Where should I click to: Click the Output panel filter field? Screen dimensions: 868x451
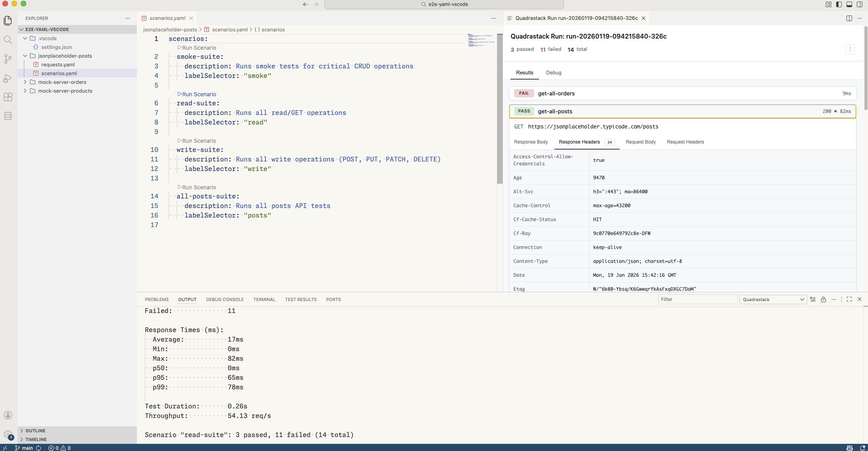pos(697,299)
